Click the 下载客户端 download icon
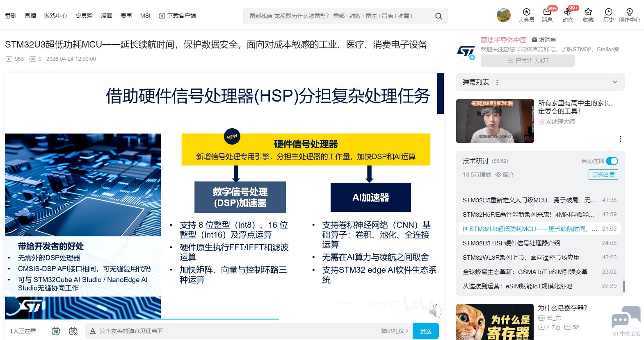644x340 pixels. pyautogui.click(x=162, y=16)
